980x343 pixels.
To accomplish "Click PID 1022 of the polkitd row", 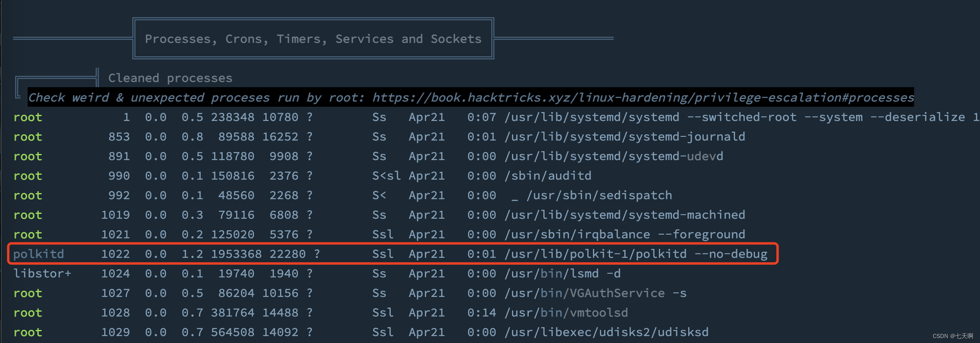I will [116, 254].
